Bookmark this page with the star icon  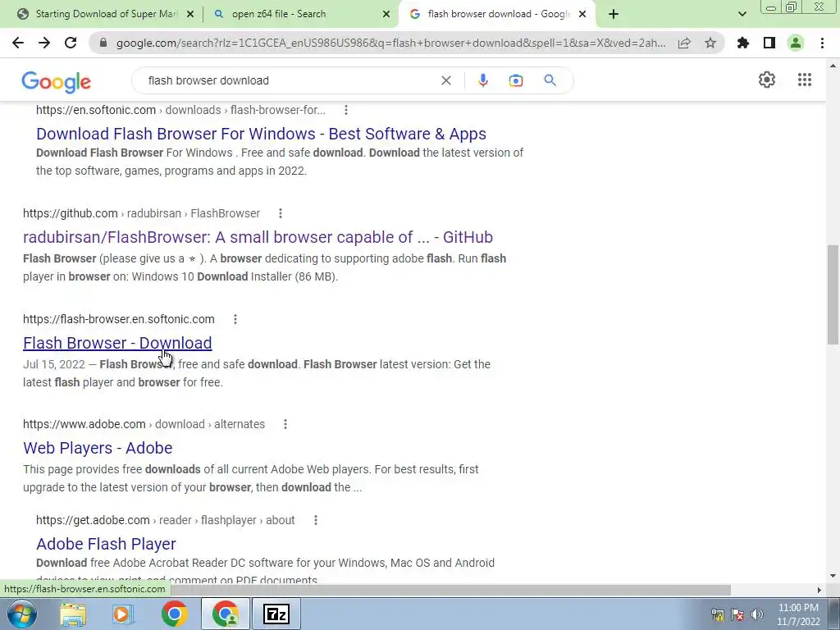click(710, 43)
